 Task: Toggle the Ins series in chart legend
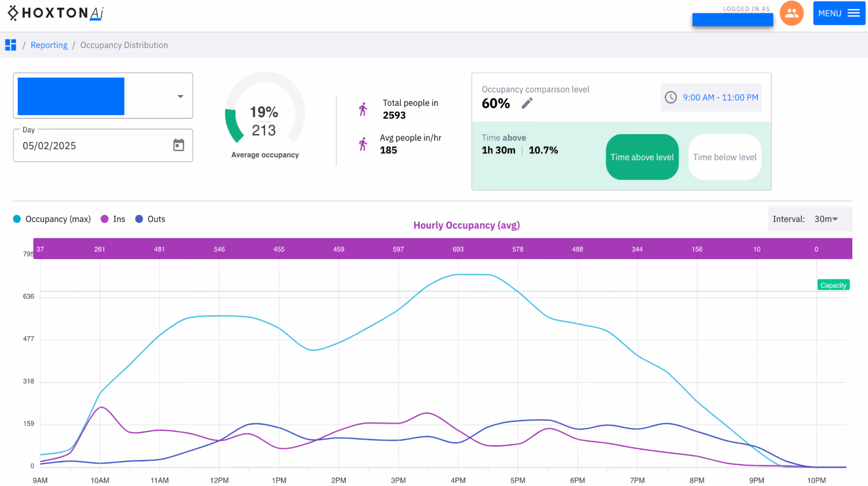112,219
